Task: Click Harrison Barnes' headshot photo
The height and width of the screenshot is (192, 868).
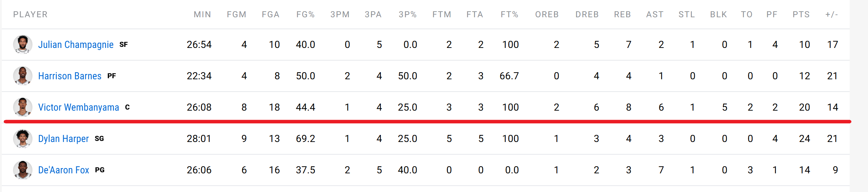Action: click(x=23, y=76)
